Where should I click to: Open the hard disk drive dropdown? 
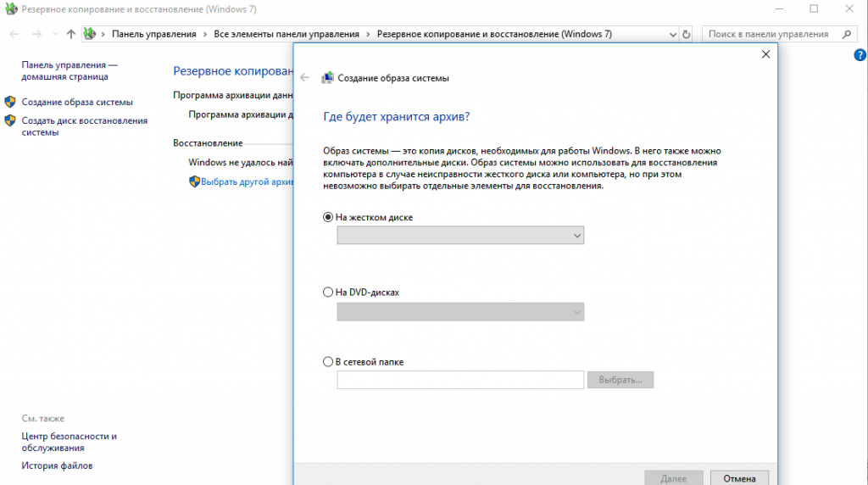460,236
